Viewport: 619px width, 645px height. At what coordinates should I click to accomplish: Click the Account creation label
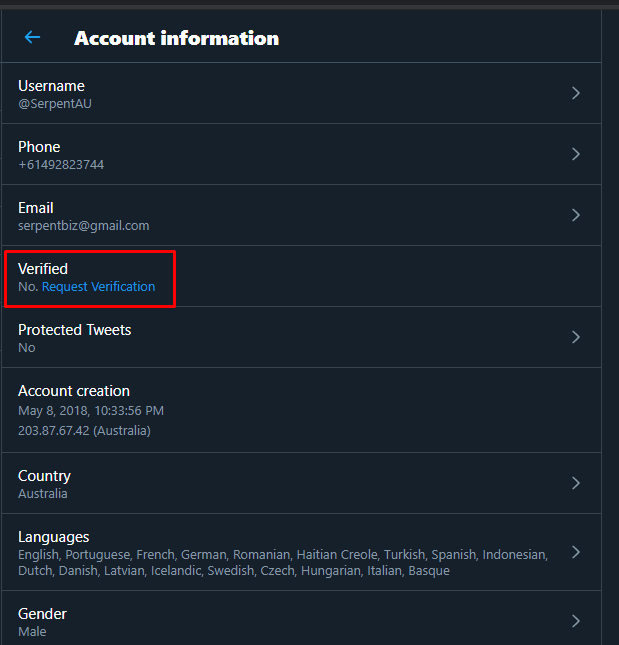(74, 391)
